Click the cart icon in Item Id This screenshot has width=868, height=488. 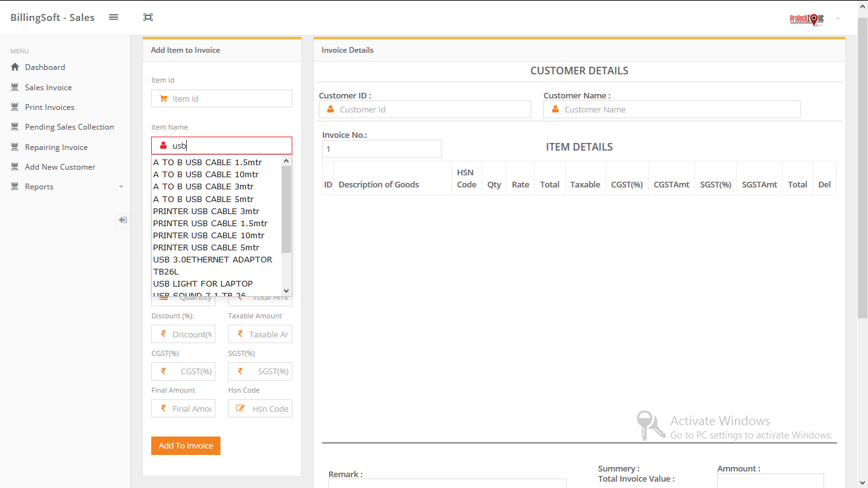(x=163, y=98)
